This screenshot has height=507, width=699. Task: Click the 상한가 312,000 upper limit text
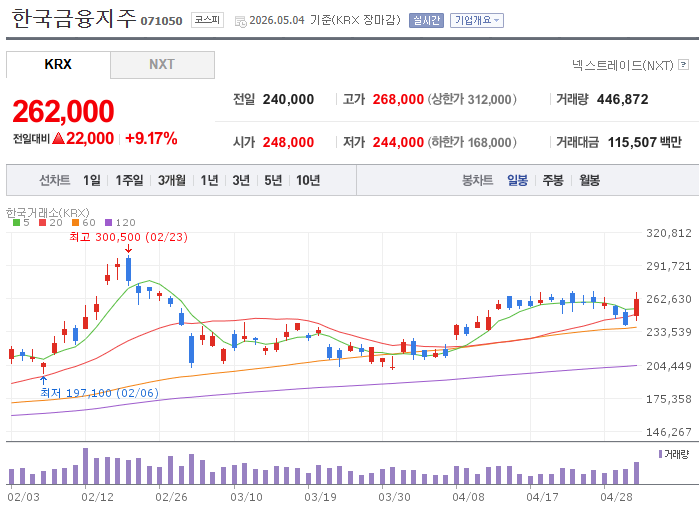[472, 99]
